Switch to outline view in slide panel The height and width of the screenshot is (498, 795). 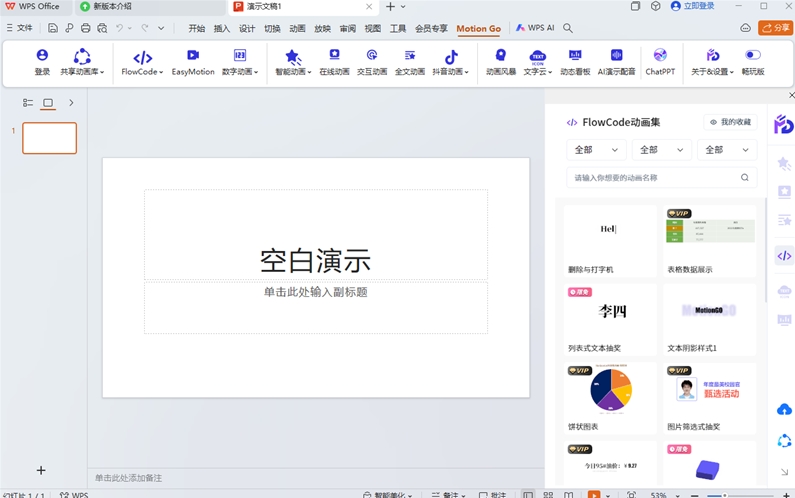(x=28, y=103)
